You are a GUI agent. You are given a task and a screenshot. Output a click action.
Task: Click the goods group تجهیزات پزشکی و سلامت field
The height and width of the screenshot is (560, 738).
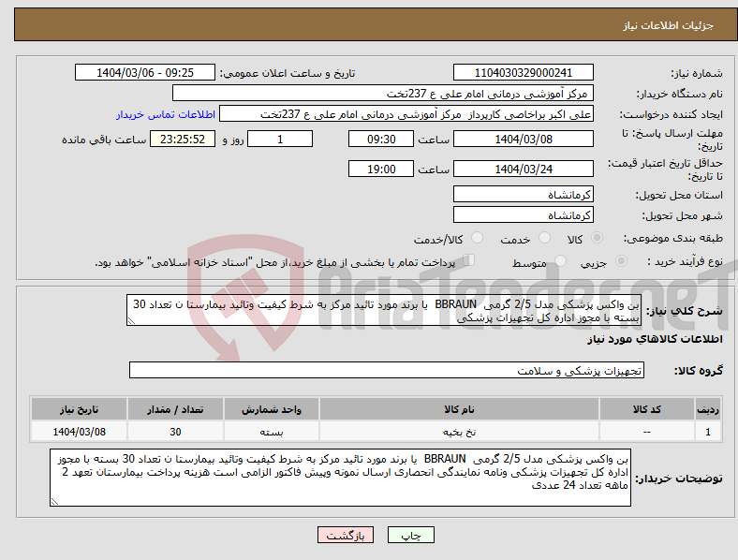click(387, 370)
